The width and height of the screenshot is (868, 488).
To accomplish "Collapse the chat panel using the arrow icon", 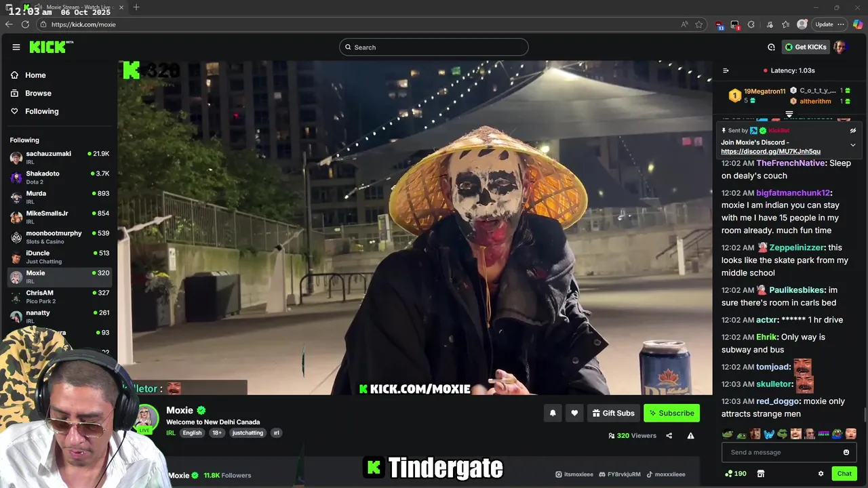I will pos(726,70).
